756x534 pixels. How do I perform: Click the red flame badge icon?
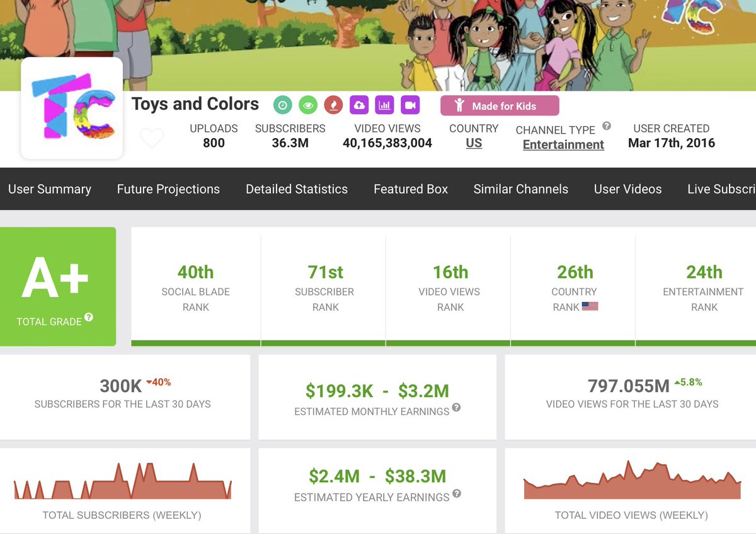pyautogui.click(x=333, y=105)
